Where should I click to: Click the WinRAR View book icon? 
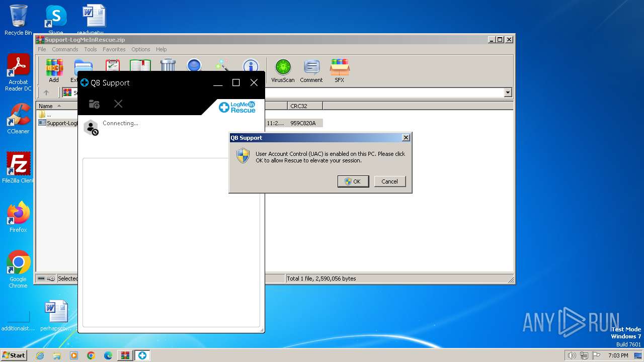coord(140,65)
